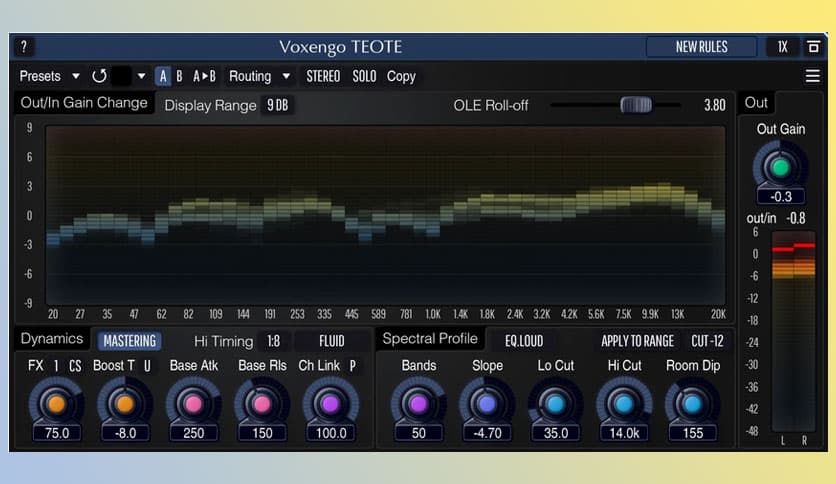Toggle the SOLO button
The height and width of the screenshot is (484, 836).
364,76
